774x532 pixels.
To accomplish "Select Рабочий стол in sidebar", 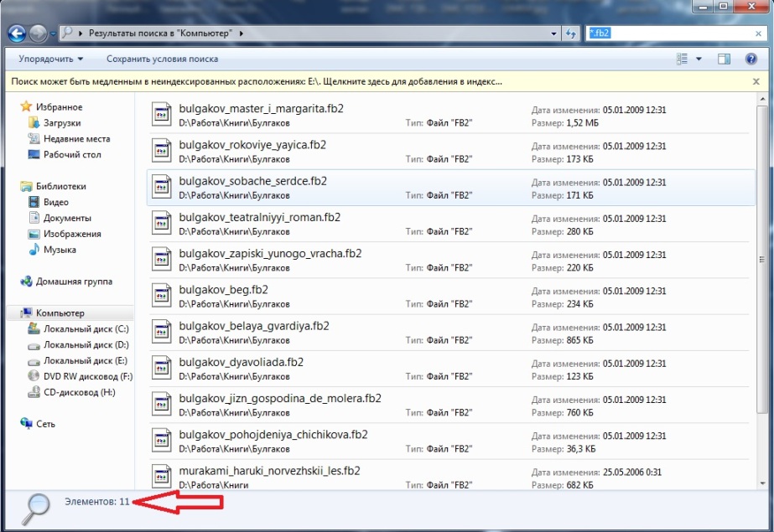I will point(72,155).
